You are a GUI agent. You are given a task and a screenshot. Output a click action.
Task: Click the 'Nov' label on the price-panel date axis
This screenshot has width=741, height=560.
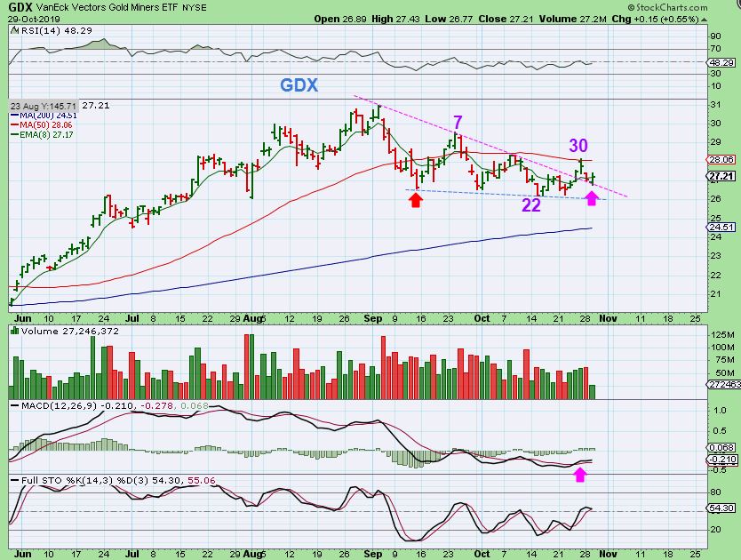coord(608,319)
